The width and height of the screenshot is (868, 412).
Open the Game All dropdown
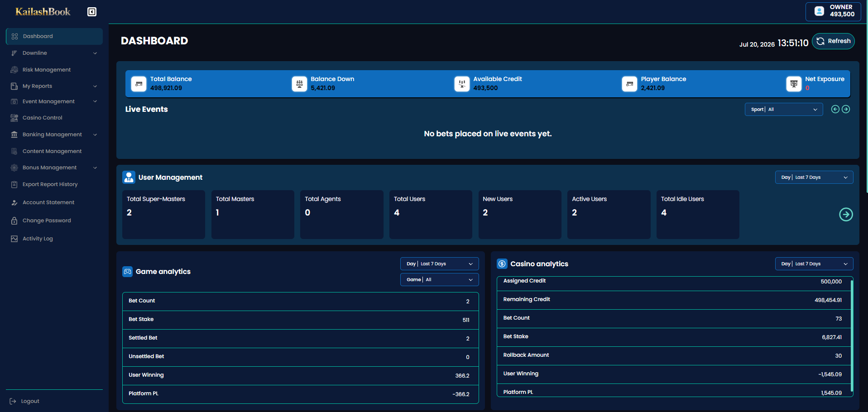tap(439, 280)
